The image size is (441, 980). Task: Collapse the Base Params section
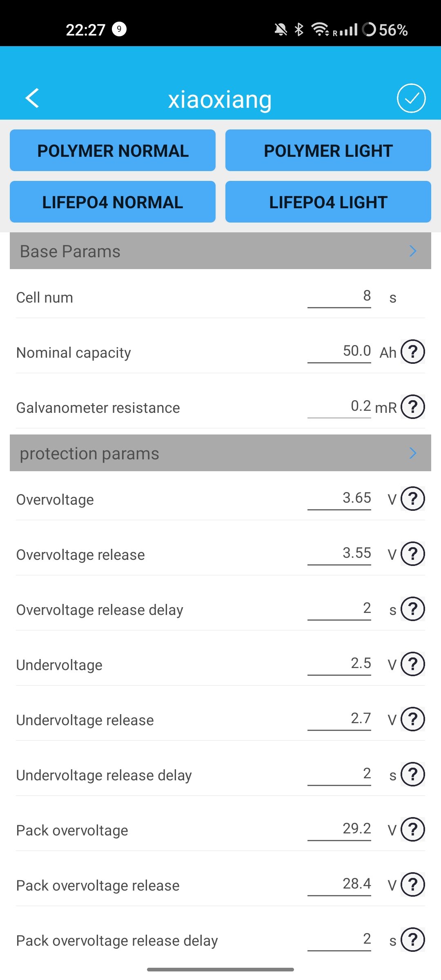click(x=413, y=251)
